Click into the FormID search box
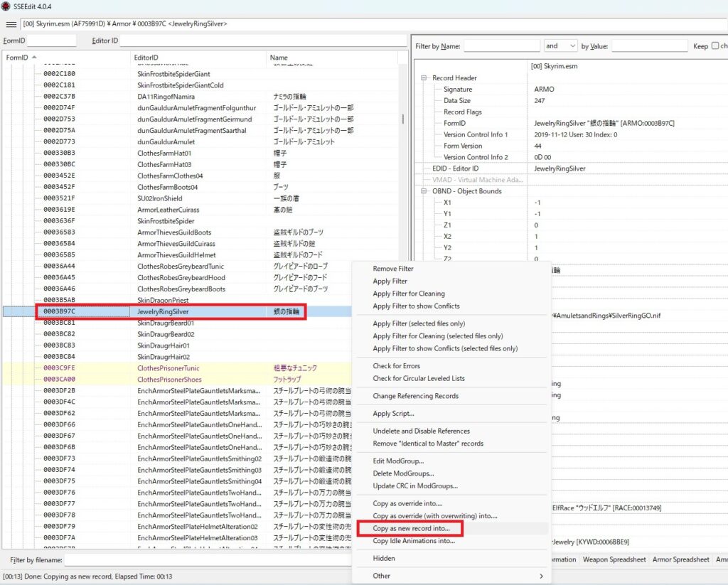728x585 pixels. coord(51,41)
